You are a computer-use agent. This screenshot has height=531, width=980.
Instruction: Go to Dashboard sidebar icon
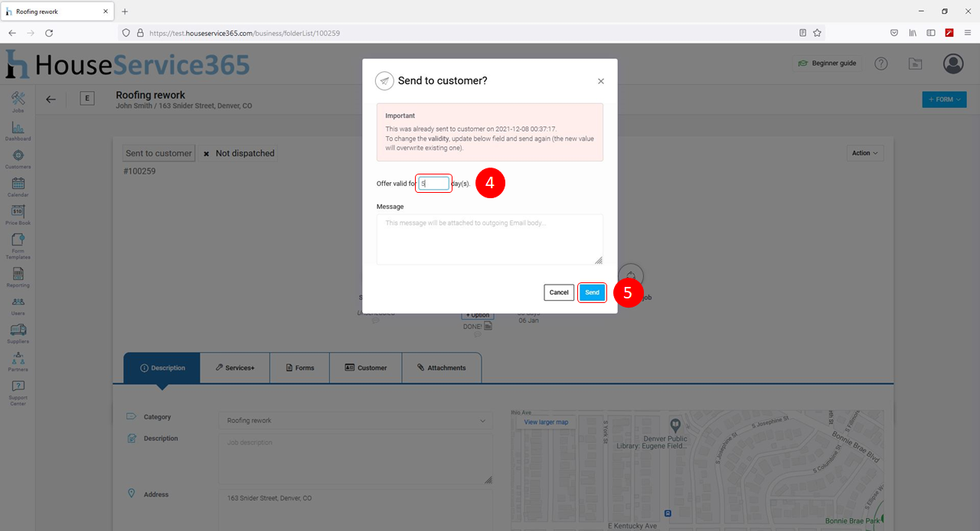pyautogui.click(x=18, y=129)
